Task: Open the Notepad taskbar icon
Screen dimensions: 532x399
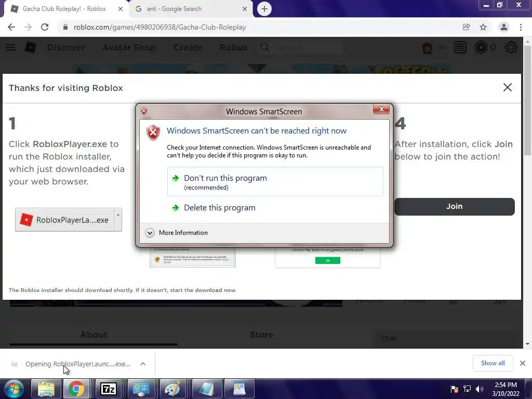Action: click(206, 389)
